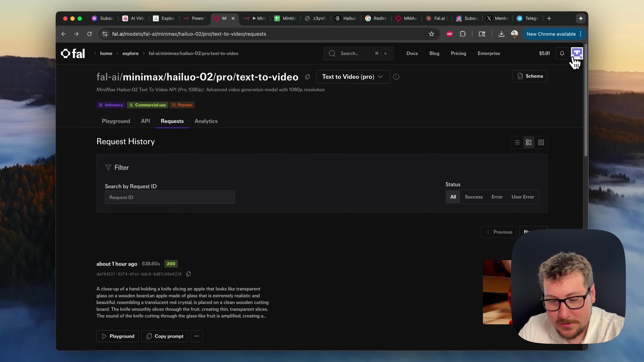Bookmark this page with the star
The image size is (644, 362).
click(432, 34)
